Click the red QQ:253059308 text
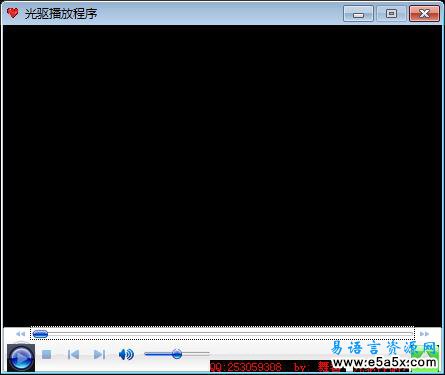This screenshot has width=445, height=375. tap(246, 367)
